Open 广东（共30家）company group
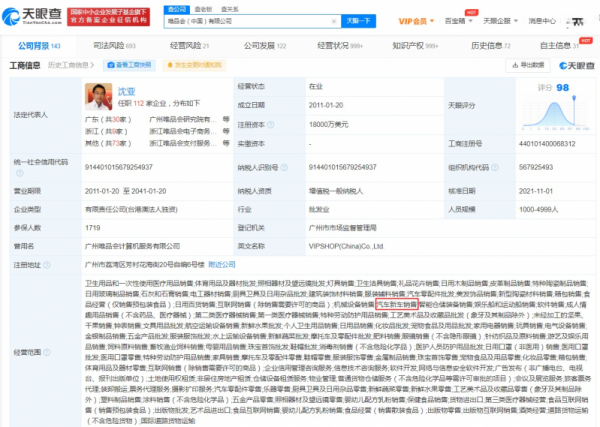Image resolution: width=600 pixels, height=427 pixels. point(108,119)
